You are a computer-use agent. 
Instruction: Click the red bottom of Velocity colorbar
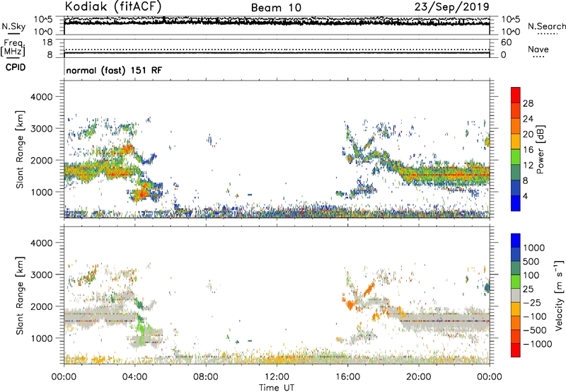click(516, 350)
